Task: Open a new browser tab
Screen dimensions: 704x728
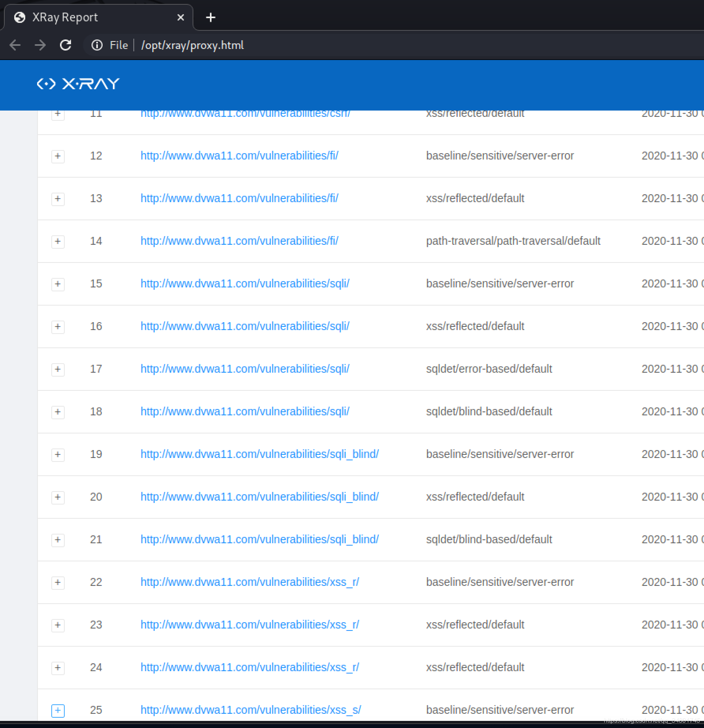Action: (211, 17)
